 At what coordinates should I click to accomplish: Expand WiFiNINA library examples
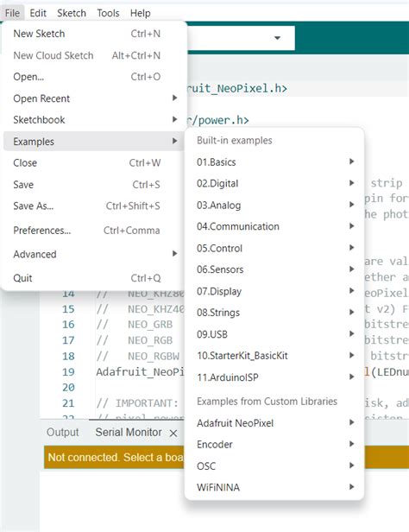pyautogui.click(x=274, y=487)
